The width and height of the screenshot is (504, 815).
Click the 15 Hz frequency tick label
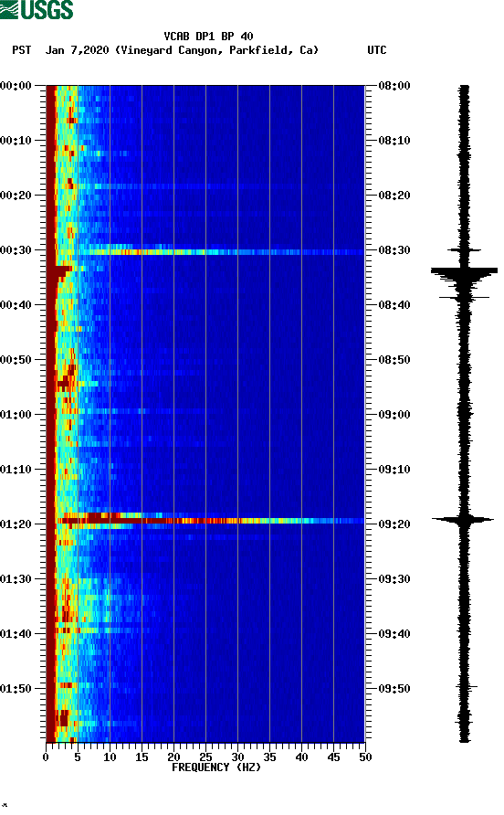[x=142, y=757]
